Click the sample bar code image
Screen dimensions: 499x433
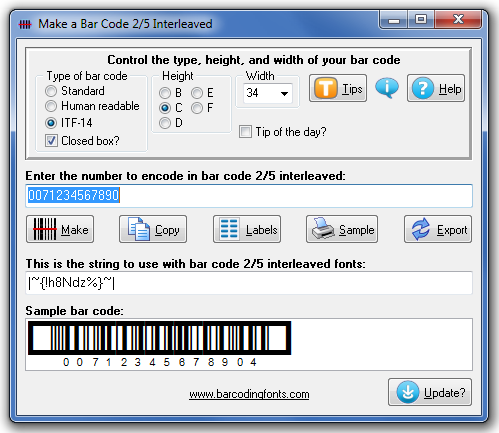[x=160, y=338]
